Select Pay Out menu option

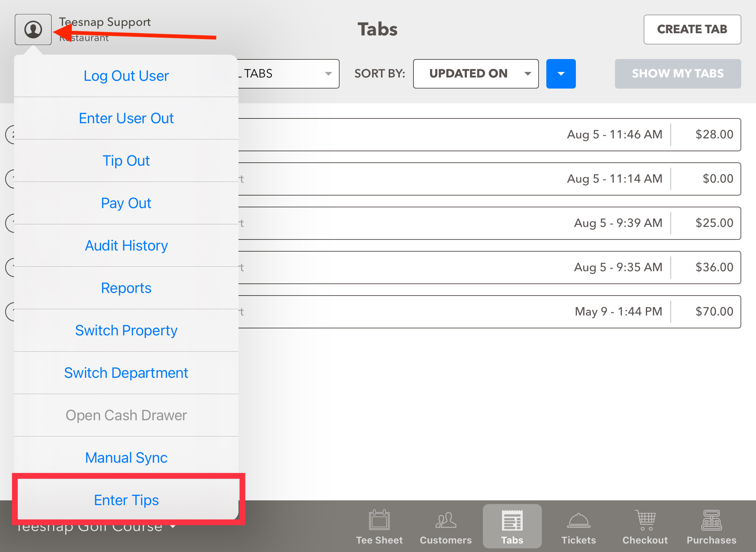point(126,203)
